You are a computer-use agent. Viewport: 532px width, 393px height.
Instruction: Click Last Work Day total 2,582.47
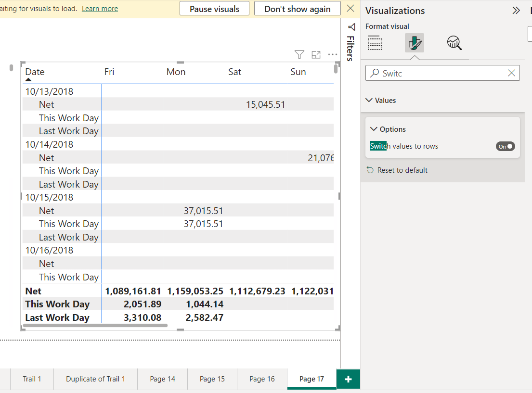(205, 318)
